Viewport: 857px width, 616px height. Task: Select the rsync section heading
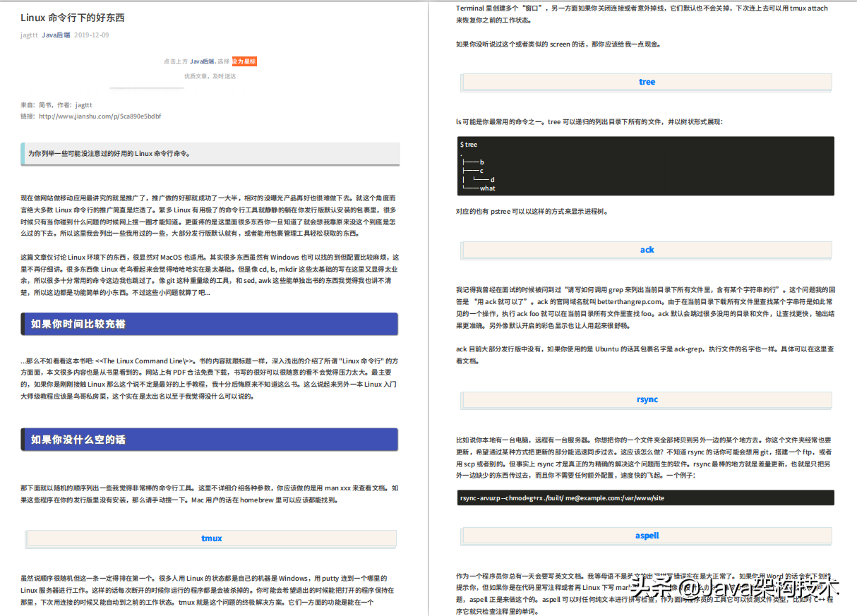point(647,399)
